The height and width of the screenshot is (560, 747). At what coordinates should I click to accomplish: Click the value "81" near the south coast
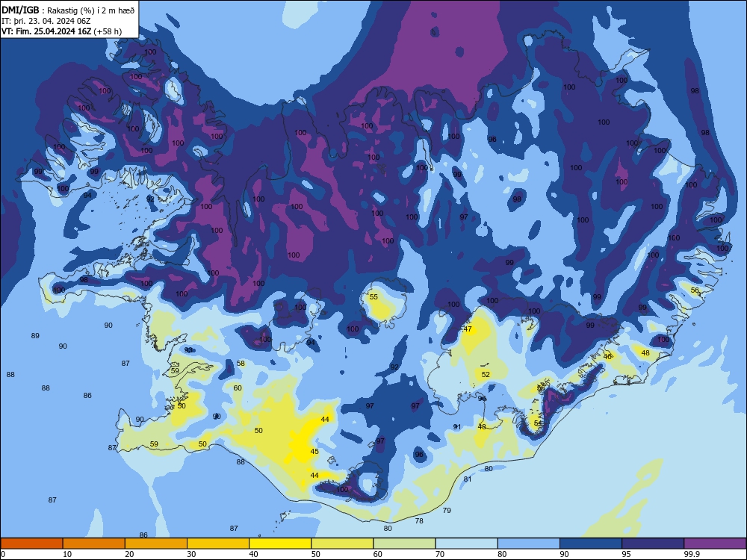468,479
